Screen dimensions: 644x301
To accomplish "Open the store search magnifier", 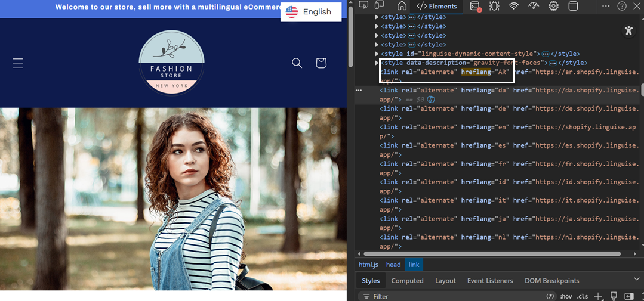I will click(297, 63).
